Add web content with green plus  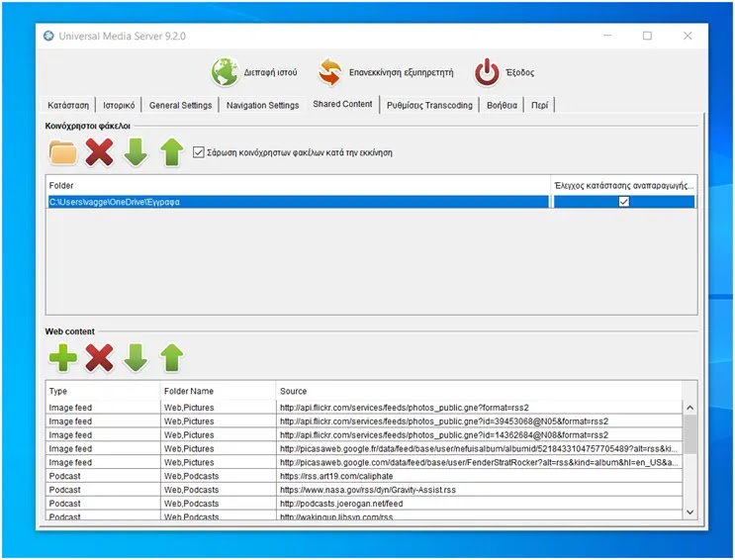tap(62, 358)
